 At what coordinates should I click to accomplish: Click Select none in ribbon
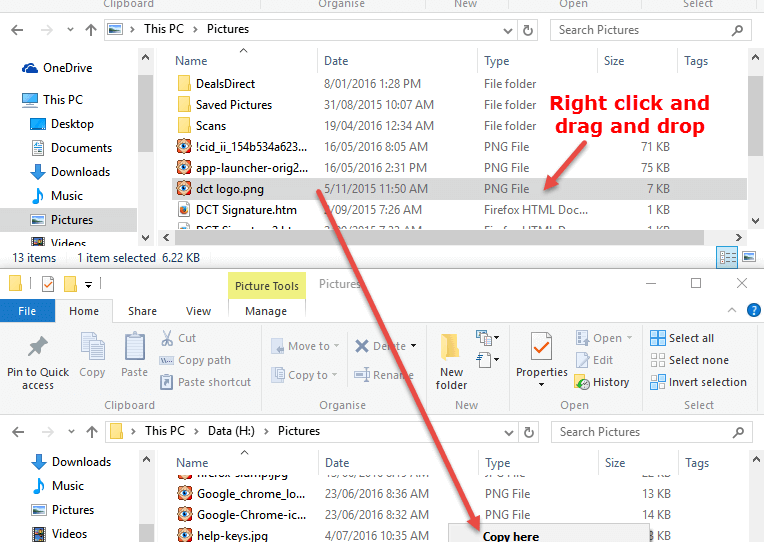(x=690, y=360)
